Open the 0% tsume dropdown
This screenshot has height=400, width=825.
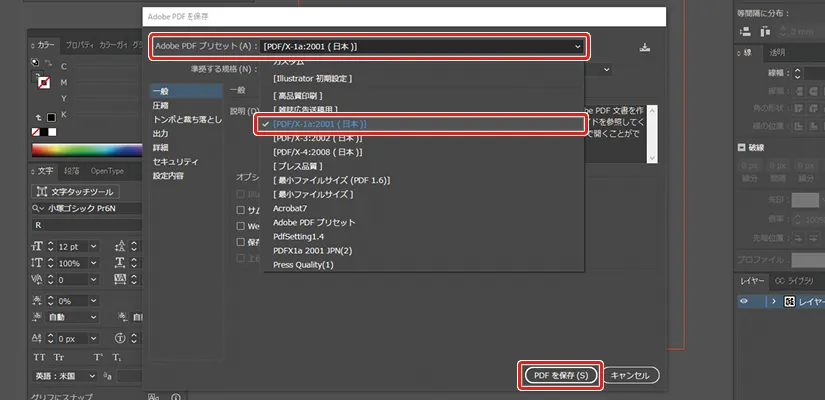pyautogui.click(x=94, y=301)
